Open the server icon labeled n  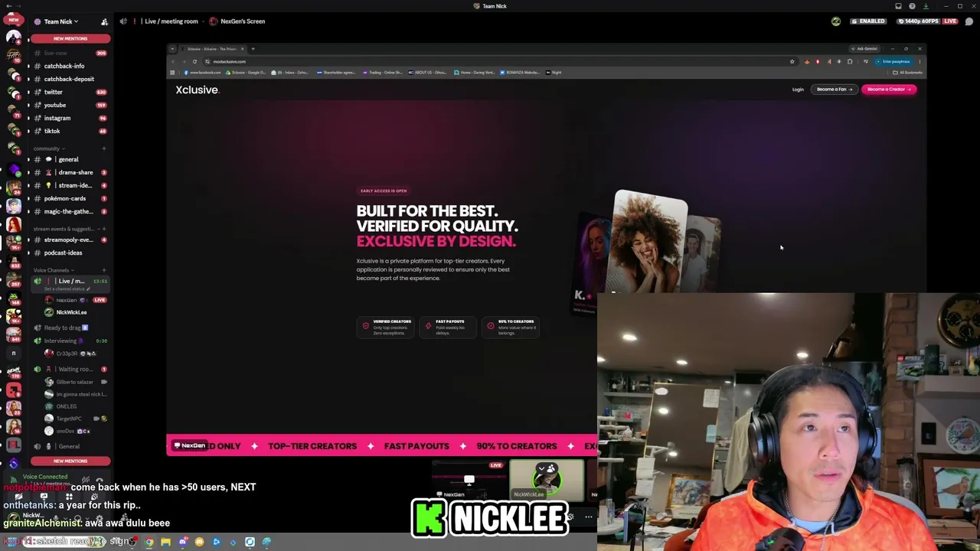14,353
